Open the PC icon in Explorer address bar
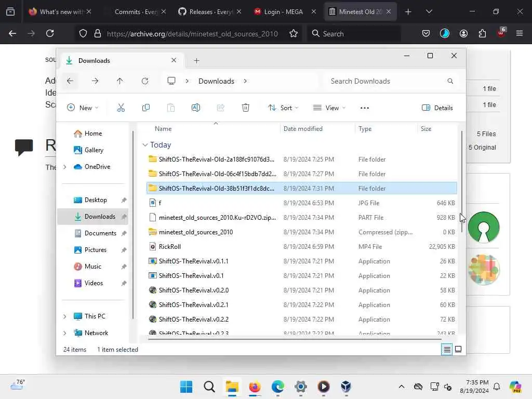 171,81
